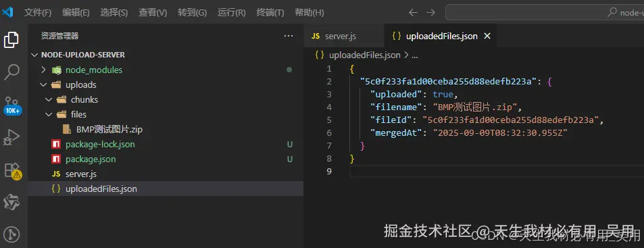Open the View menu 查看(V)
The height and width of the screenshot is (248, 644).
coord(153,13)
